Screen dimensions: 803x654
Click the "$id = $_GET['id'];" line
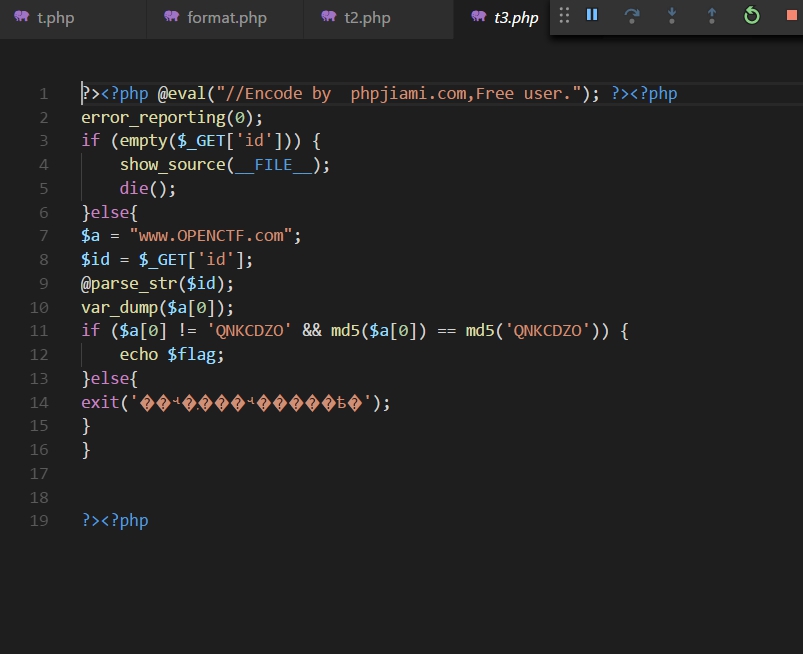tap(167, 260)
